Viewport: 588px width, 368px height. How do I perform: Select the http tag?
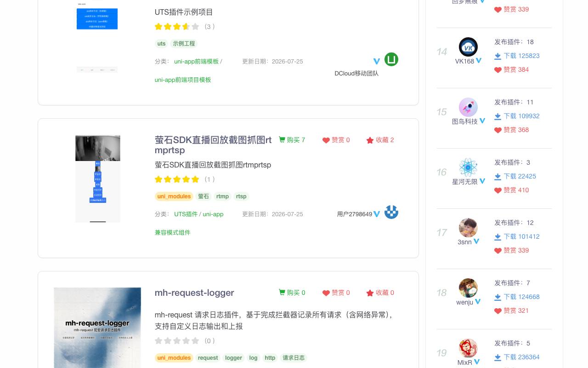270,358
